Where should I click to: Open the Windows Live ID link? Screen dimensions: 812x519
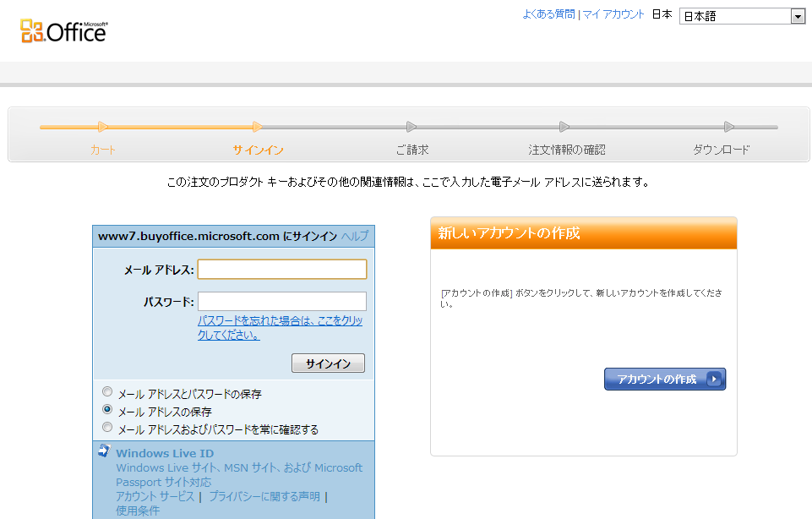click(x=165, y=453)
